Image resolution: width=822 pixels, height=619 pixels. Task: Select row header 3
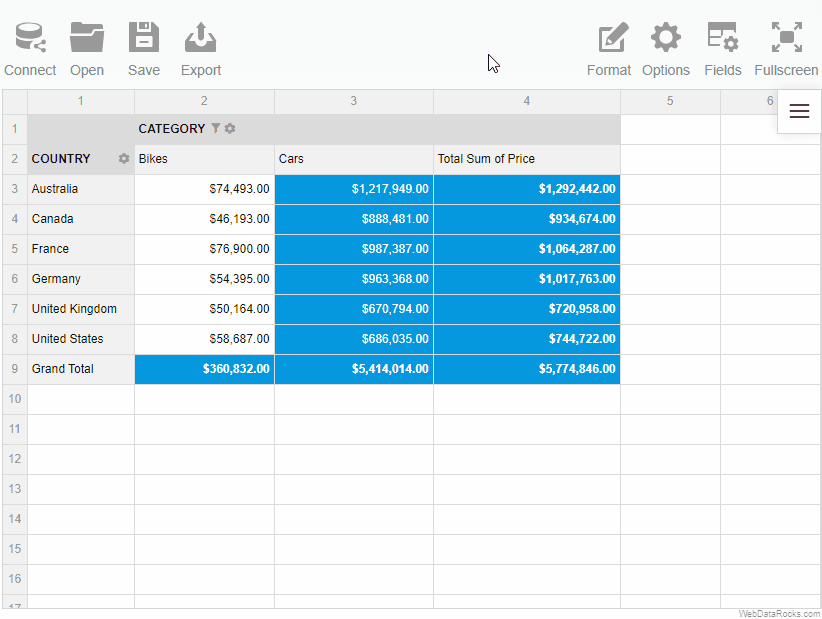tap(15, 189)
